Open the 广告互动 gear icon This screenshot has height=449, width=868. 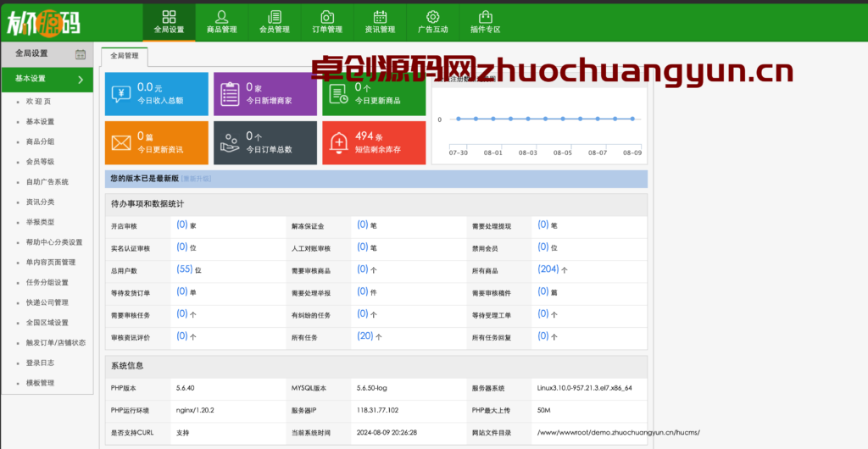click(432, 17)
